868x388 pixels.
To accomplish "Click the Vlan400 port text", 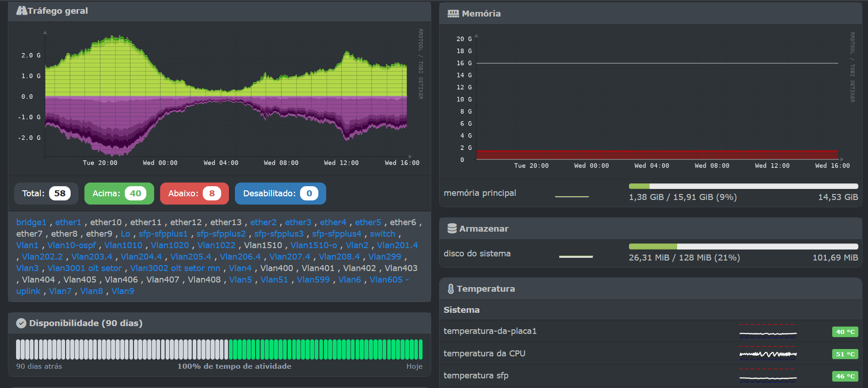I will pos(277,268).
